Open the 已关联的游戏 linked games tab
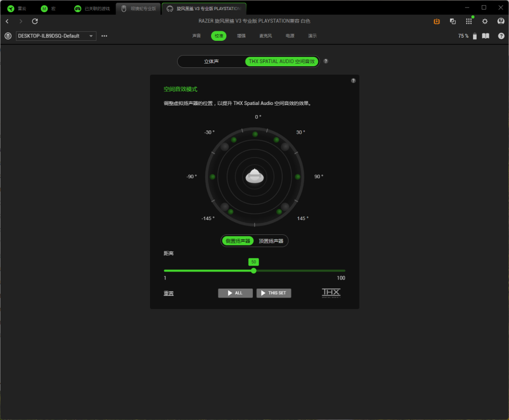 pyautogui.click(x=92, y=9)
